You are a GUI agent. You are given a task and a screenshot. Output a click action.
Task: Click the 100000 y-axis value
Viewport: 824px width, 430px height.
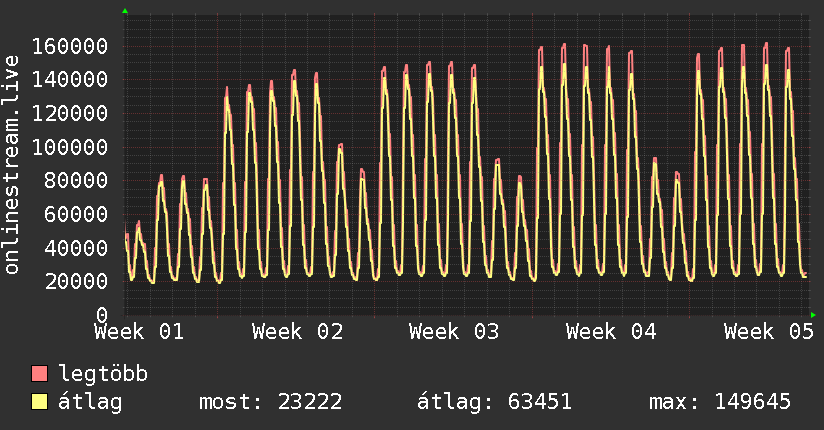[70, 147]
